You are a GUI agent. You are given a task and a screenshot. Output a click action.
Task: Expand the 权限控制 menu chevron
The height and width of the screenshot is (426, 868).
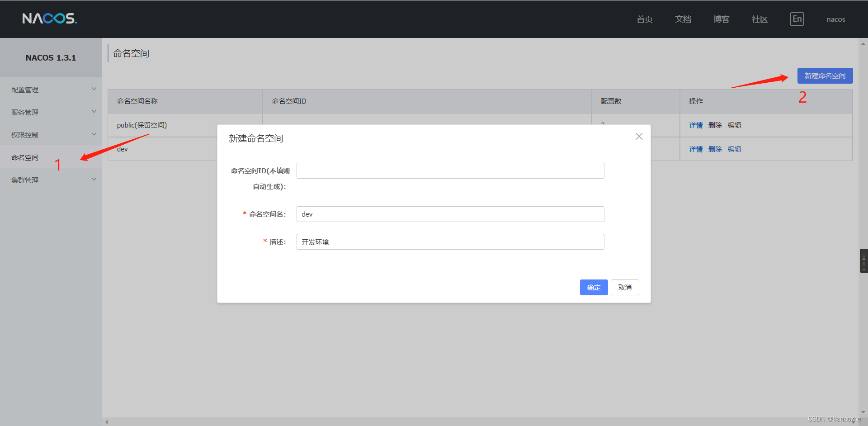click(94, 134)
